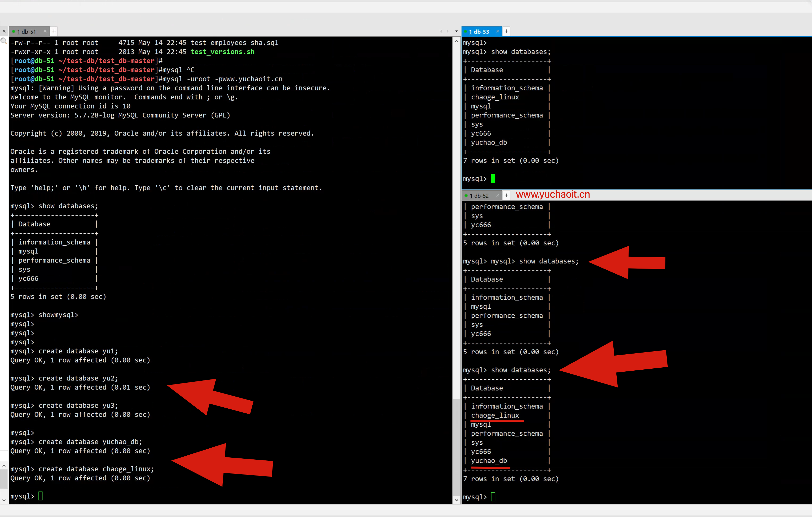Close the db-53 session tab
This screenshot has width=812, height=517.
click(x=498, y=31)
